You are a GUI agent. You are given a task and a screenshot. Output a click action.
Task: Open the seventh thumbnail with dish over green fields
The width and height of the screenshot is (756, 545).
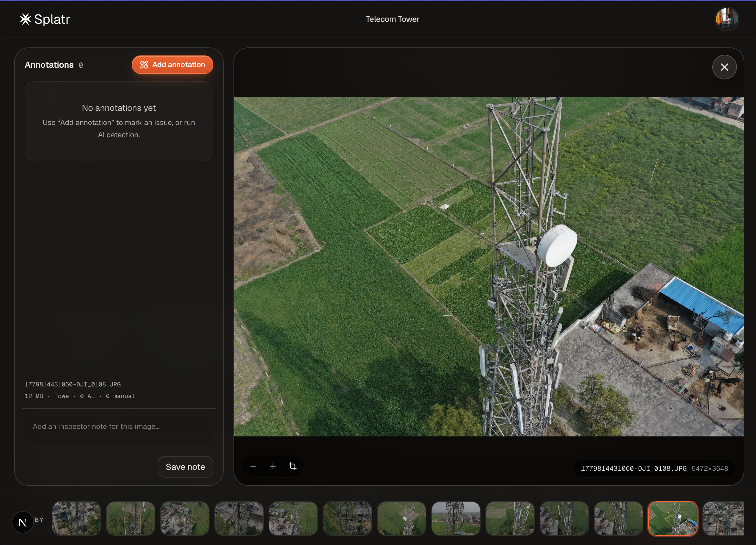click(x=402, y=519)
